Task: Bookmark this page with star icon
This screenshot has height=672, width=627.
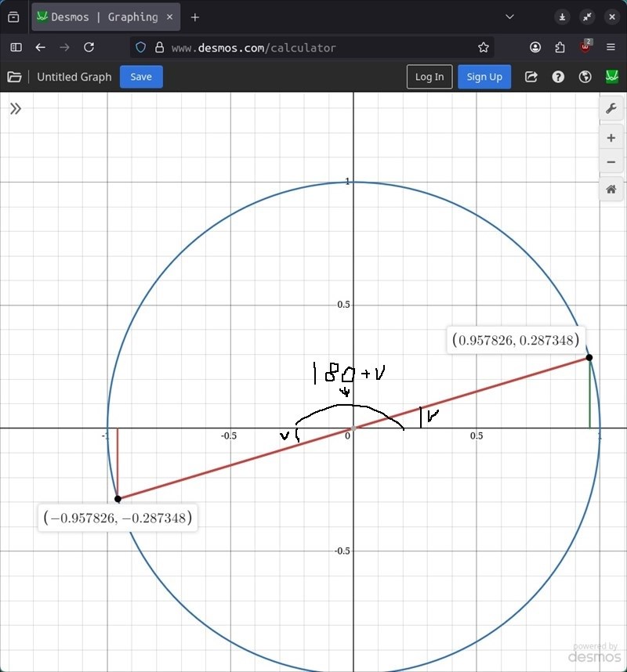Action: click(484, 47)
